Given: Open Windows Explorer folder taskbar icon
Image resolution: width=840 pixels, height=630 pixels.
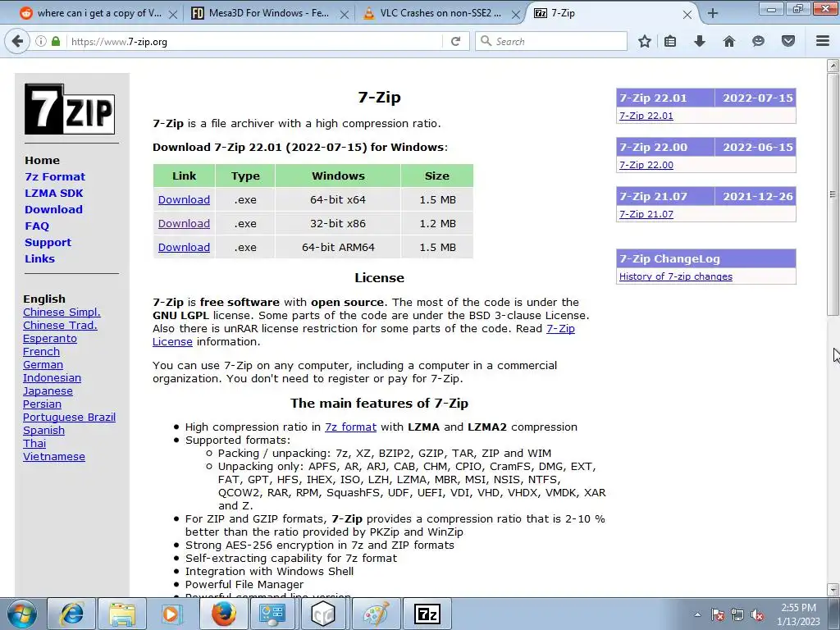Looking at the screenshot, I should tap(122, 614).
